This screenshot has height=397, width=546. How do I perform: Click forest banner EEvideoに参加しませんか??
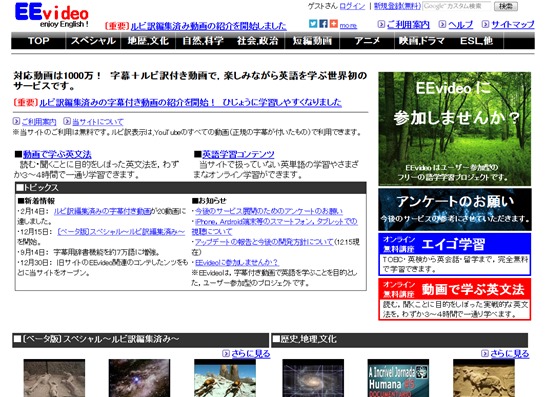coord(454,129)
